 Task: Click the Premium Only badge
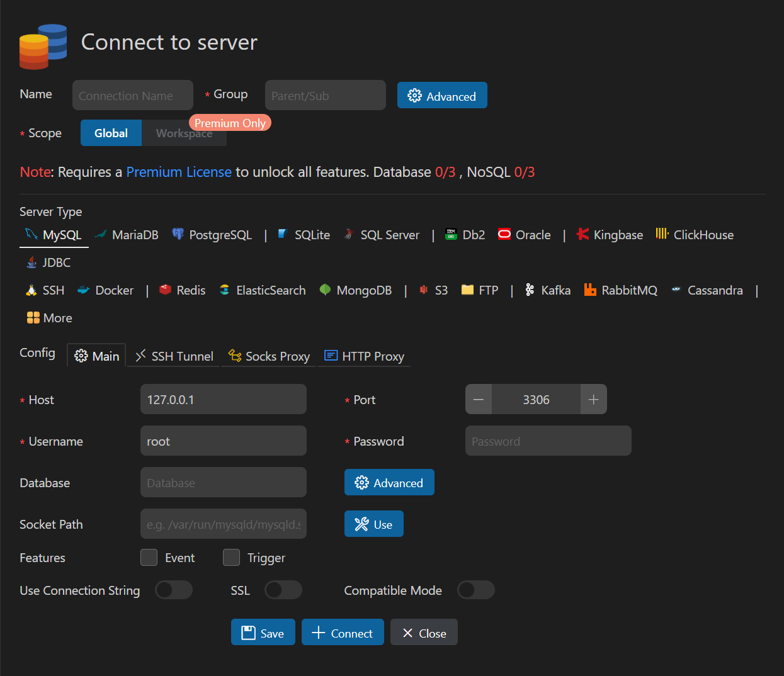[x=230, y=123]
